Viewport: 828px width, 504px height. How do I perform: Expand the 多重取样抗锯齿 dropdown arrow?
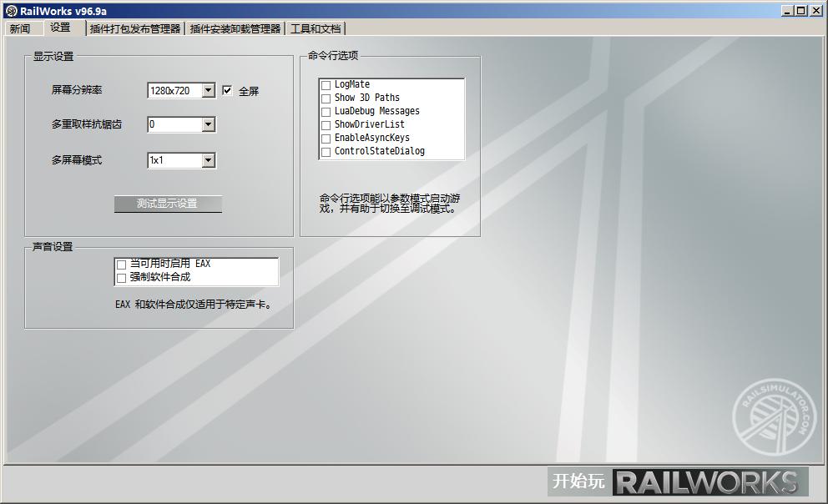pos(209,124)
